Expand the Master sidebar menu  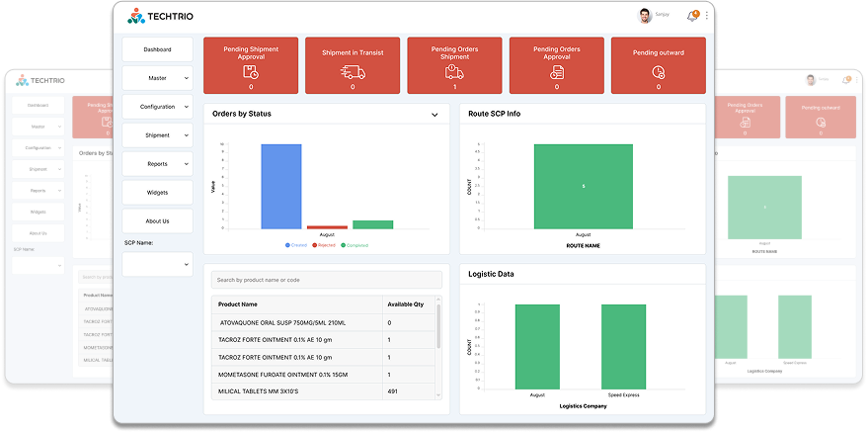tap(157, 78)
